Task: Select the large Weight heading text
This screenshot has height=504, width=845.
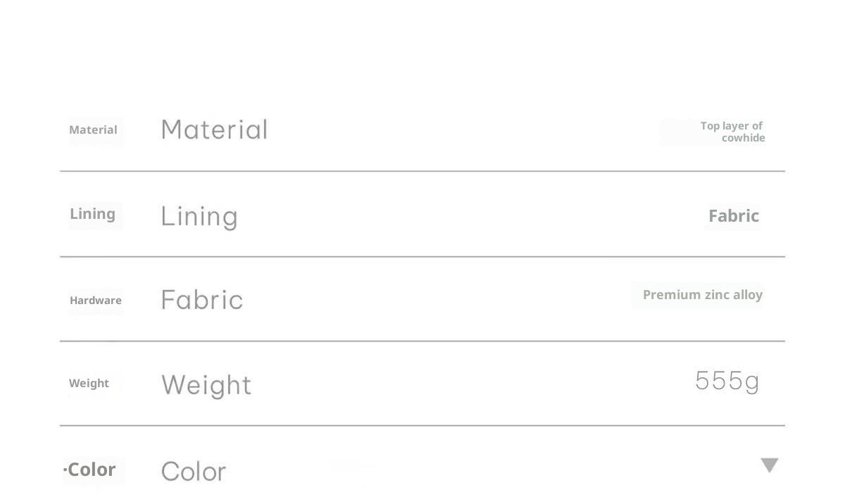Action: click(206, 385)
